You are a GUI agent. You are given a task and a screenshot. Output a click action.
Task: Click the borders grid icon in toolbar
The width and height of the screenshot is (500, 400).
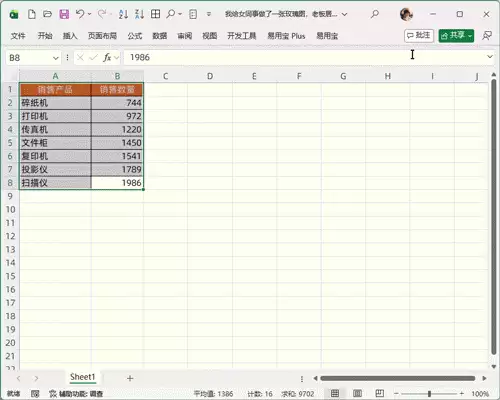tap(155, 14)
